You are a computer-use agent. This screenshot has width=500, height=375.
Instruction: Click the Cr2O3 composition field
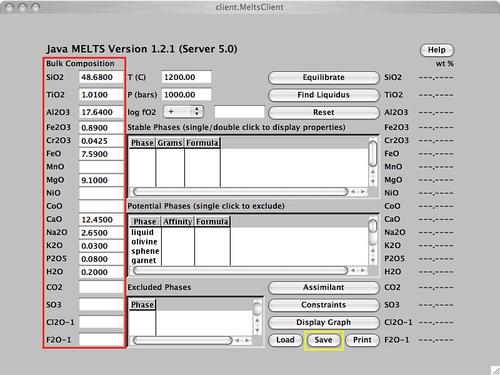tap(101, 141)
